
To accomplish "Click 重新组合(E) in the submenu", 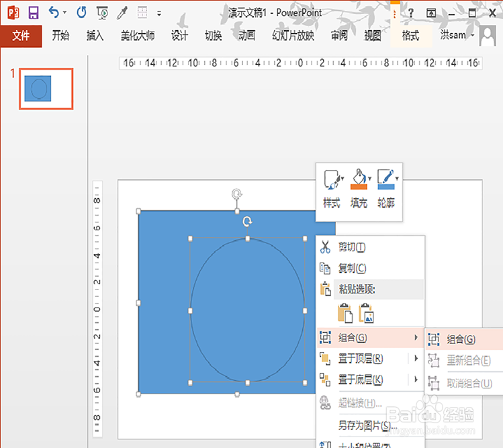I will tap(465, 361).
